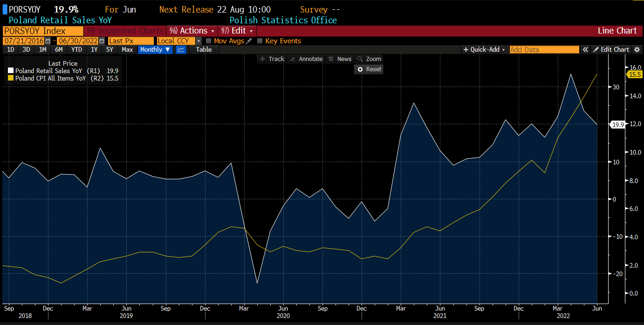This screenshot has width=644, height=325.
Task: Click the Add Data input field
Action: 544,49
